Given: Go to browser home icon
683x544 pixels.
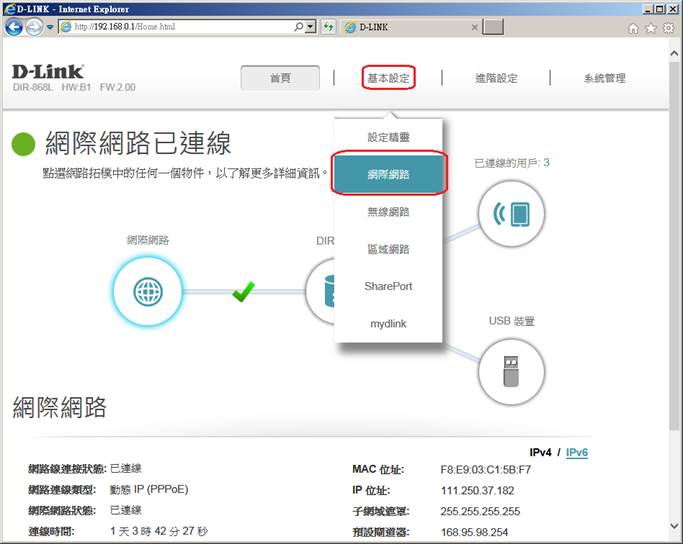Looking at the screenshot, I should pos(635,27).
